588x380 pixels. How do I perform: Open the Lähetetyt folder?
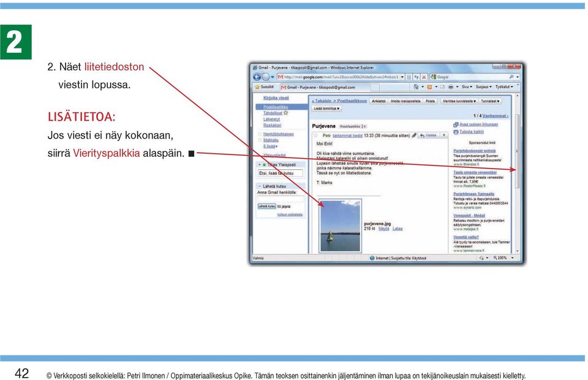(x=271, y=119)
